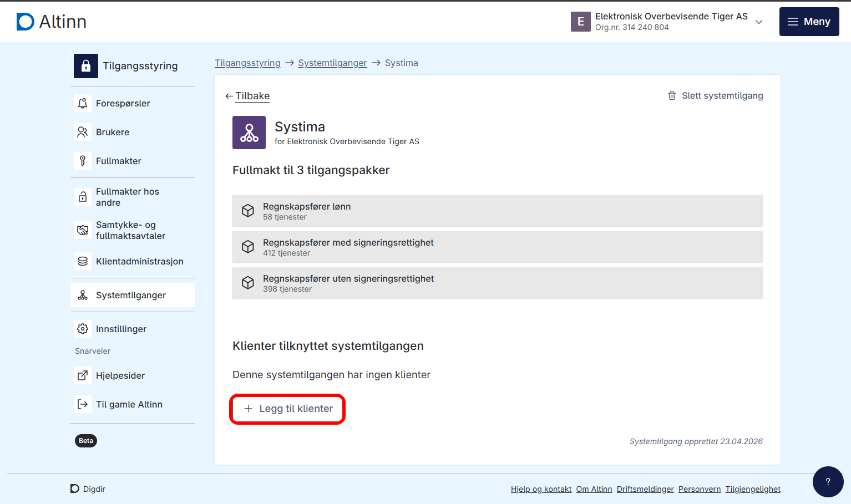The width and height of the screenshot is (851, 504).
Task: Click the Til gamle Altinn exit icon
Action: pos(83,404)
